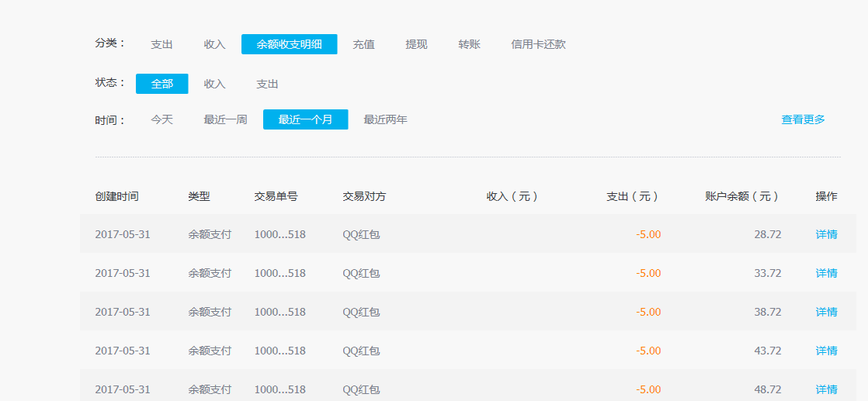Click balance value 48.72

(x=768, y=389)
